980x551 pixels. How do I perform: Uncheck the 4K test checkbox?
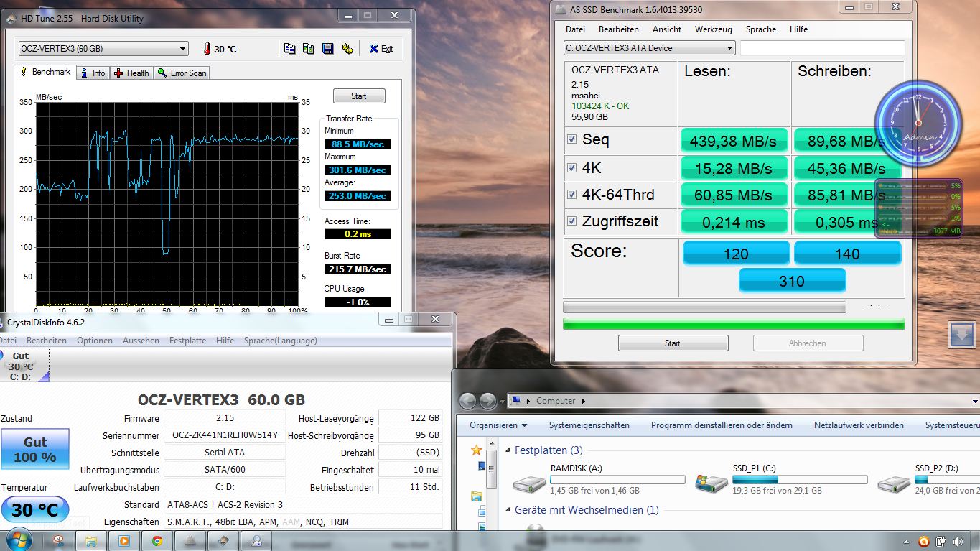tap(572, 167)
